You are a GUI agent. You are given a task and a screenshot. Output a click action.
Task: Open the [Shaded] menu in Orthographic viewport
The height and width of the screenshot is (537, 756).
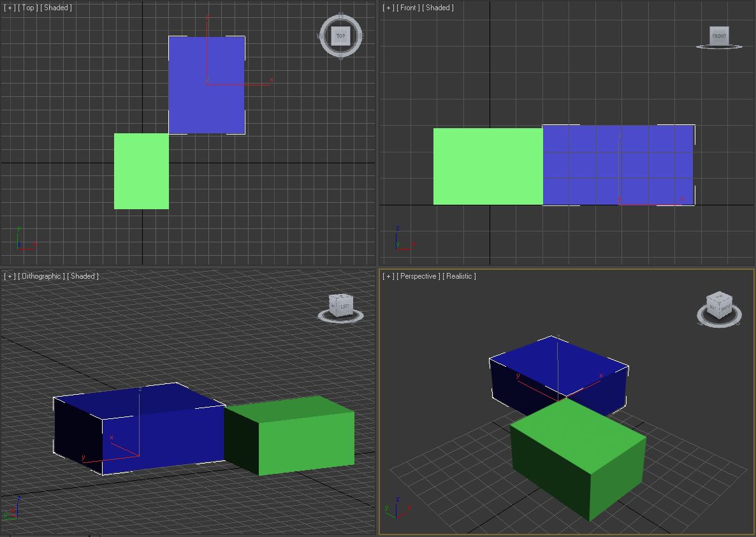pyautogui.click(x=83, y=276)
